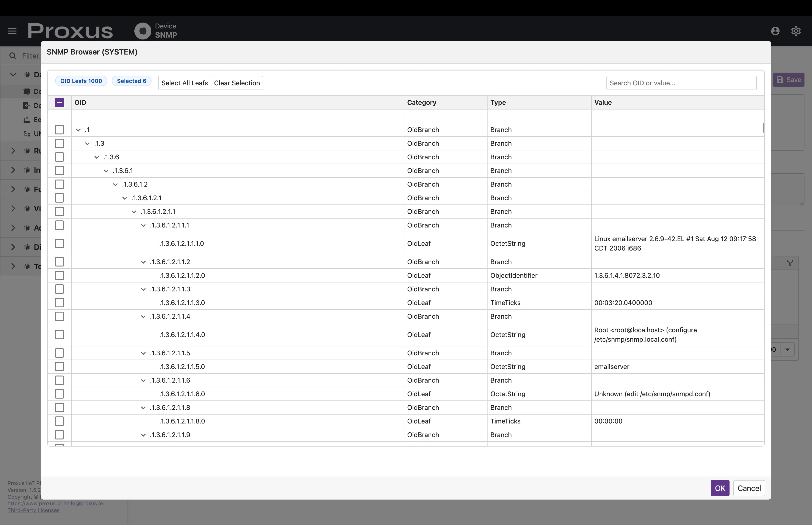This screenshot has width=812, height=525.
Task: Open the settings gear in the top bar
Action: (x=796, y=31)
